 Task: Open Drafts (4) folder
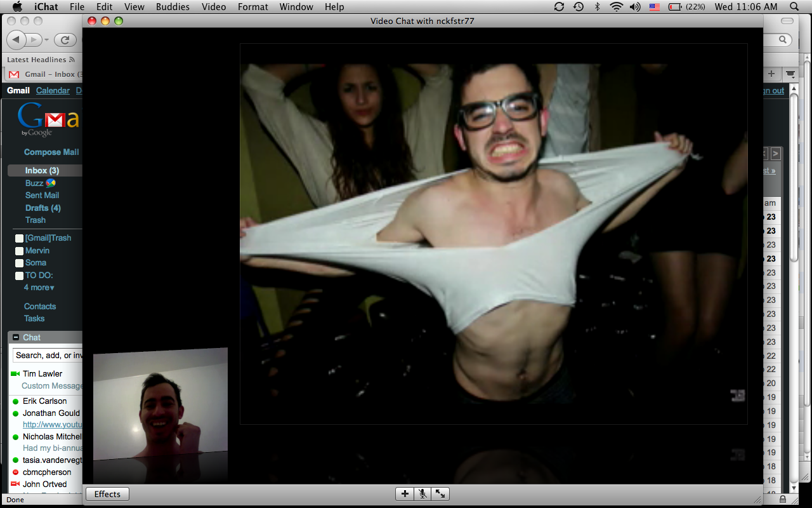click(43, 208)
